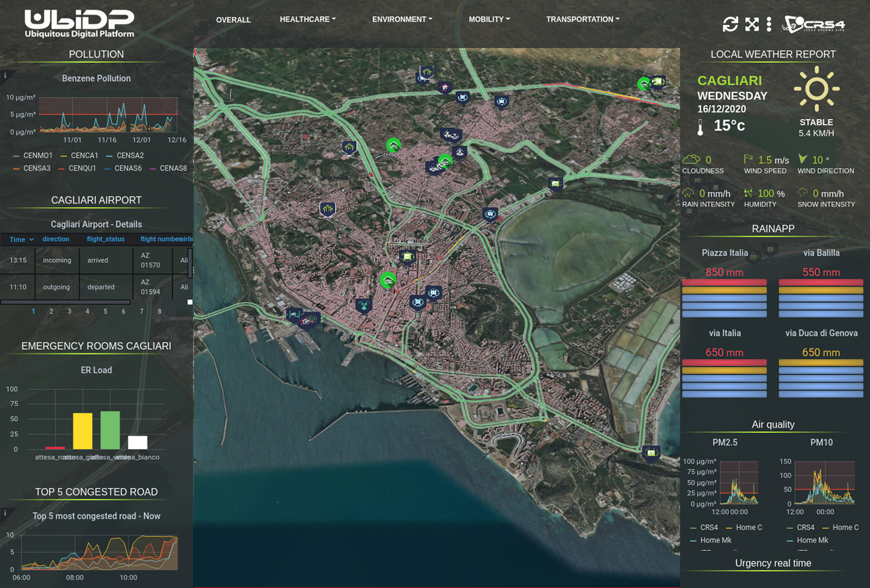Open the Mobility menu

coord(489,19)
